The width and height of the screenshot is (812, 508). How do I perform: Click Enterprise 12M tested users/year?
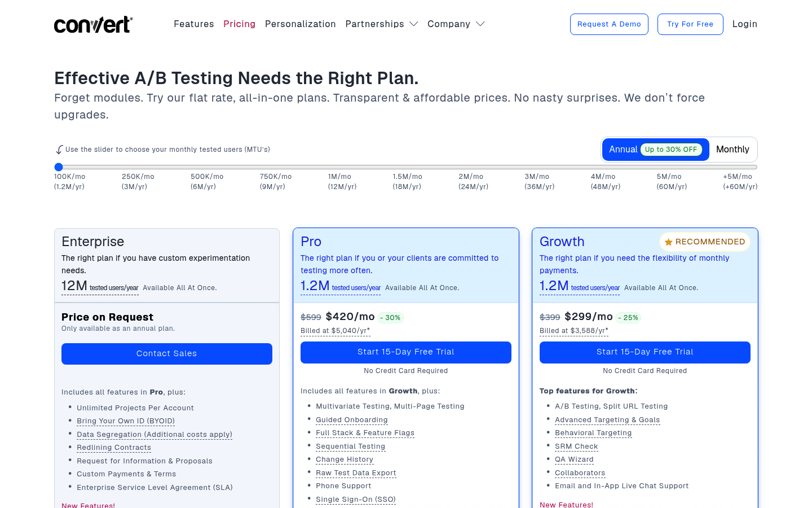tap(100, 287)
